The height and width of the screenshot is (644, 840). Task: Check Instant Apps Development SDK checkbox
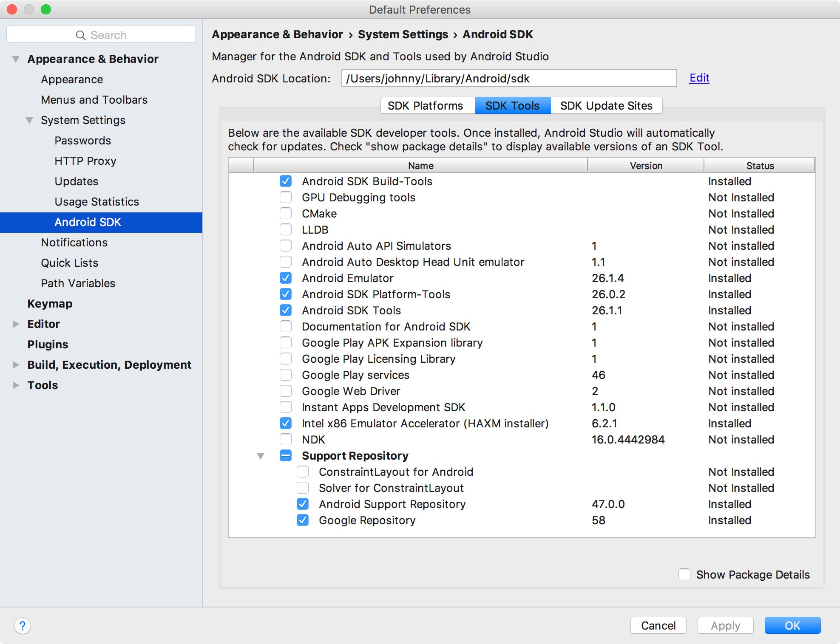point(286,407)
